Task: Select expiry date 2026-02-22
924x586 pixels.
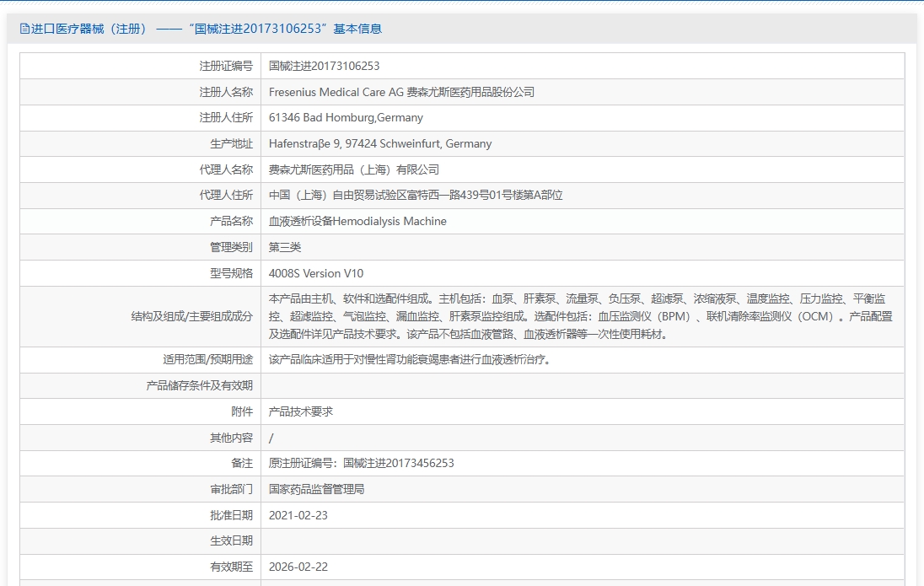Action: [298, 567]
